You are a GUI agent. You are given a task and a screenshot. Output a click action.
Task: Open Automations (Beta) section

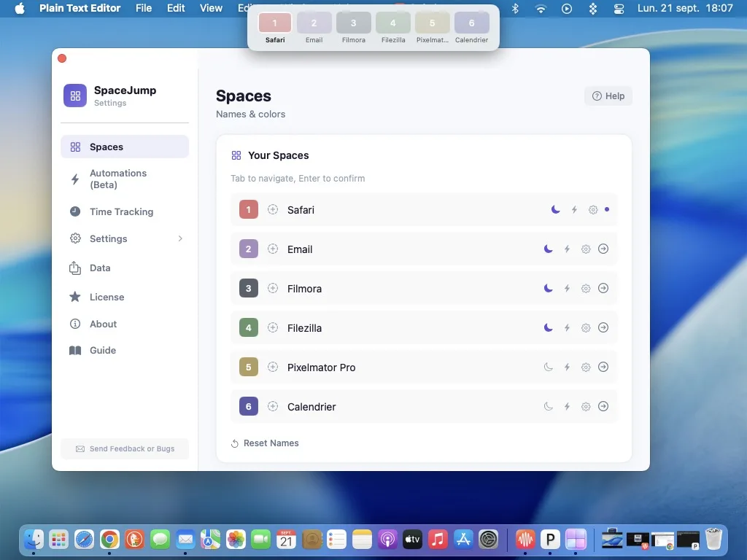coord(125,179)
